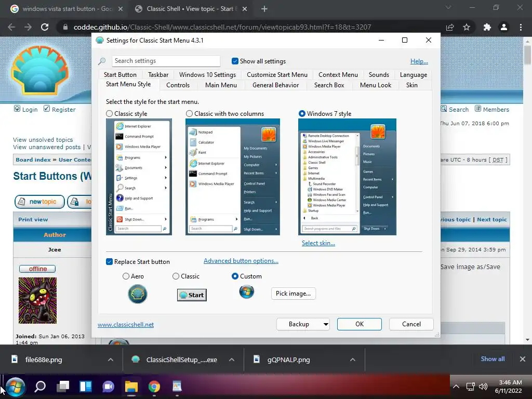This screenshot has height=399, width=532.
Task: Click the Pick image... button
Action: (293, 294)
